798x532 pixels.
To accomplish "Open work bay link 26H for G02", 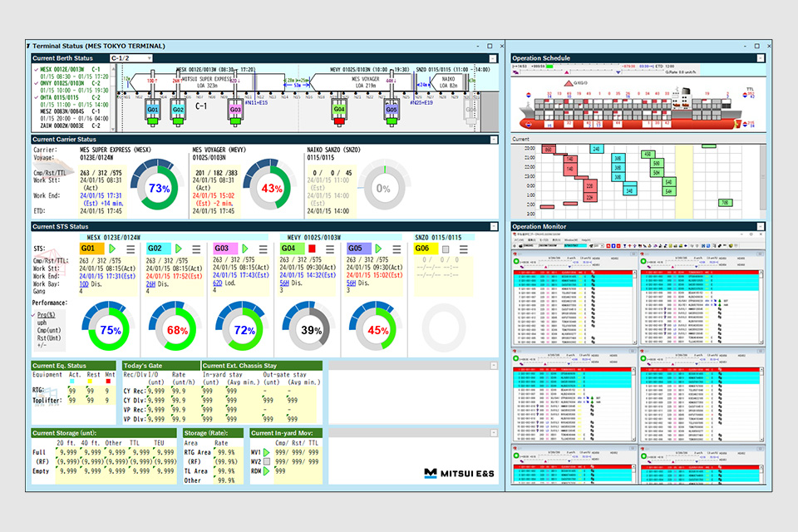I will click(x=150, y=284).
